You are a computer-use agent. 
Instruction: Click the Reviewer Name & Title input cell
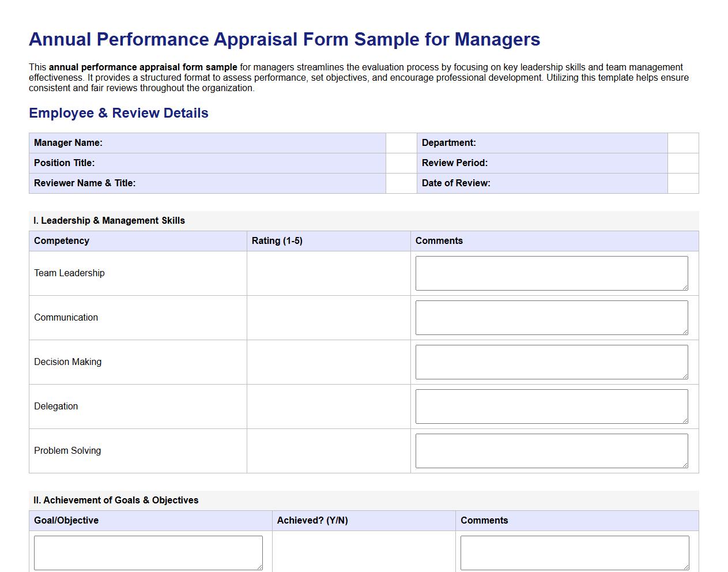point(401,183)
